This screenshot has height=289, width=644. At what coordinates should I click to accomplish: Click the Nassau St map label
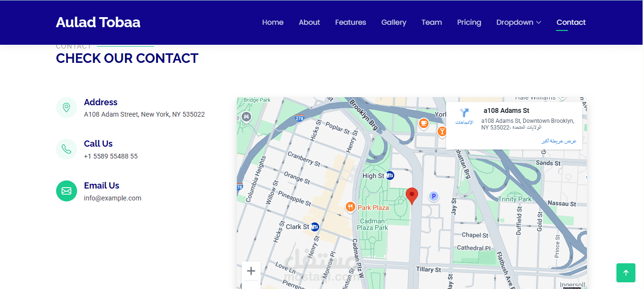pos(562,203)
